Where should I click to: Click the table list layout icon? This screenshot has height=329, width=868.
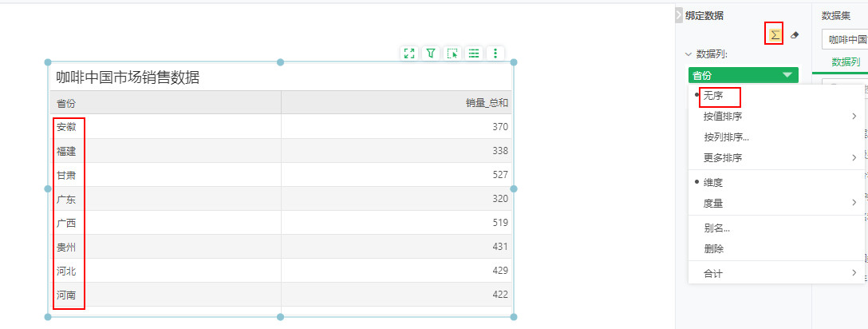point(474,54)
